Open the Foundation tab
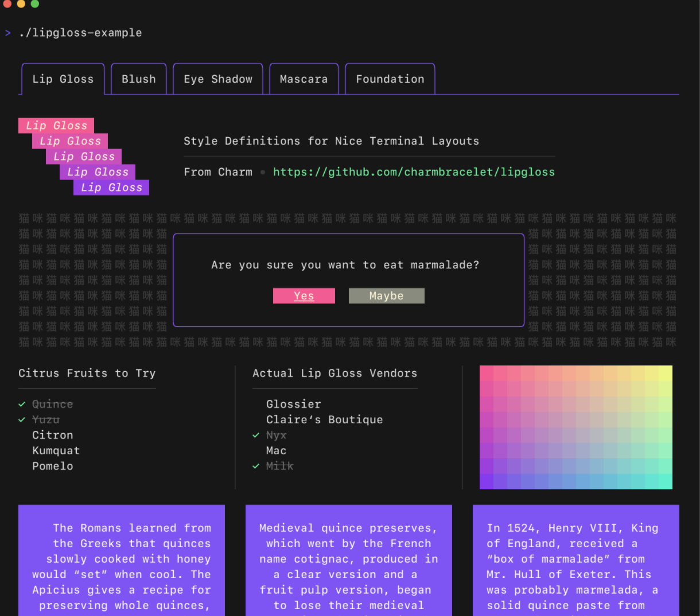Viewport: 700px width, 616px height. click(x=390, y=79)
